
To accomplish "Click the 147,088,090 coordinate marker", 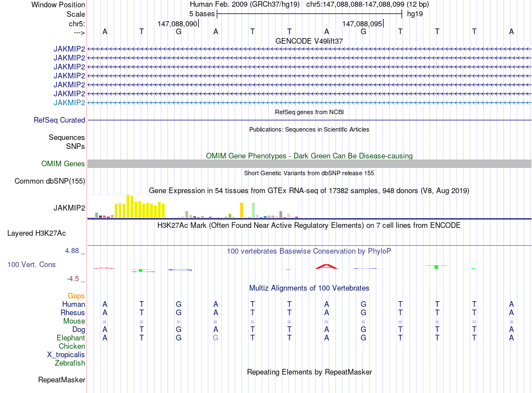I will coord(178,24).
